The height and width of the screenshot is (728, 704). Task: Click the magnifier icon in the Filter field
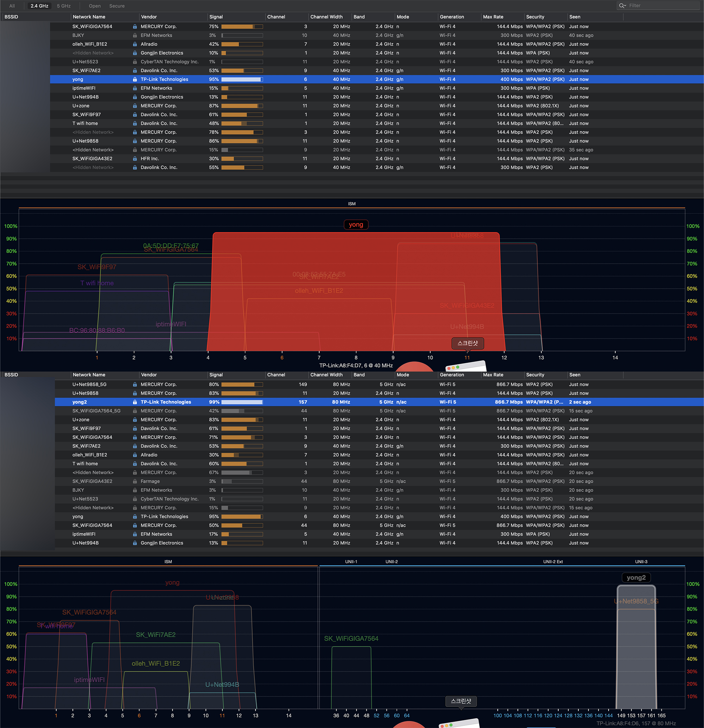[622, 6]
